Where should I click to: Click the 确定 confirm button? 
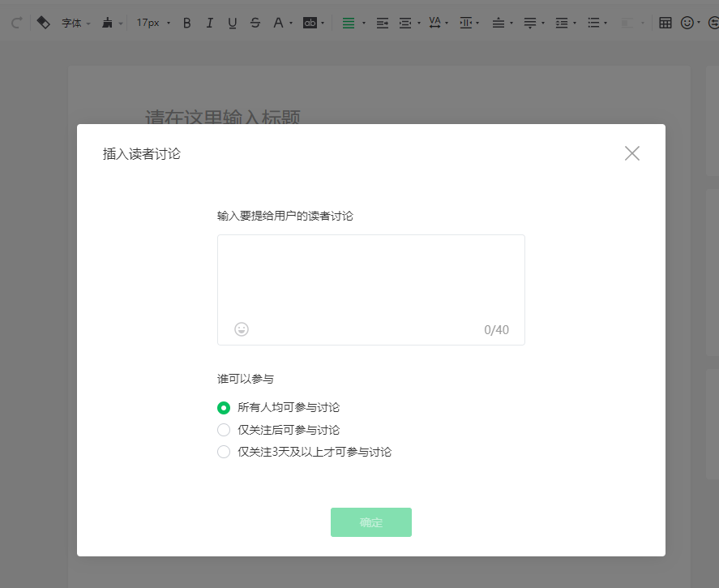(x=371, y=522)
